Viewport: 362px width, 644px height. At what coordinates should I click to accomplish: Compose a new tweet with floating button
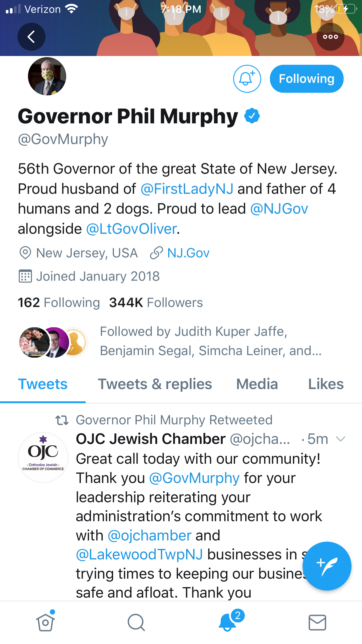pos(327,566)
